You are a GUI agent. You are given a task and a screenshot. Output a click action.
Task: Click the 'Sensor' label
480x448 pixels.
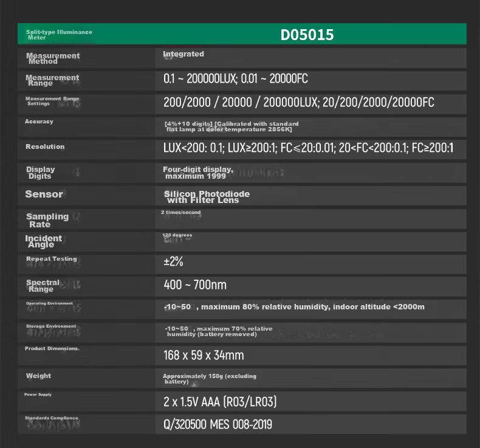[44, 194]
